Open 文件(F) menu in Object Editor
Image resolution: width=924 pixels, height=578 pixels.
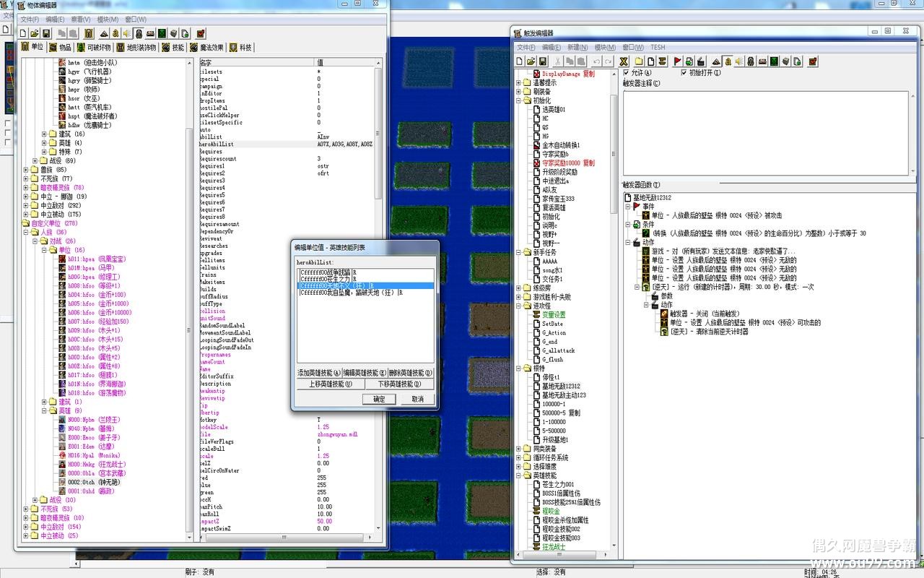[x=30, y=20]
